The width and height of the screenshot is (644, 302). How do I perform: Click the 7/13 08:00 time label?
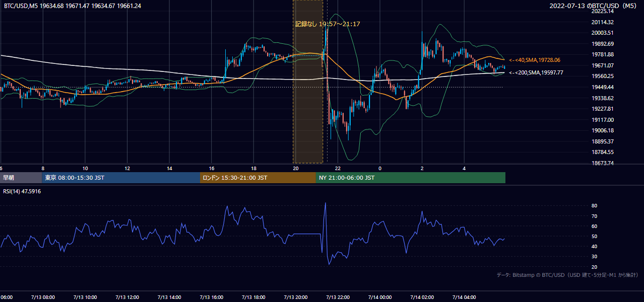click(43, 297)
